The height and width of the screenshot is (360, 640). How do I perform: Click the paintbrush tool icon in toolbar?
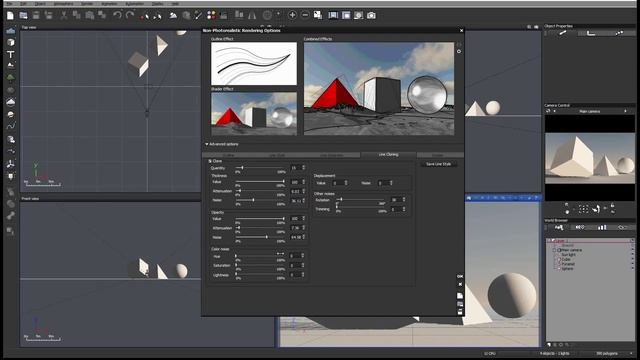click(x=198, y=16)
